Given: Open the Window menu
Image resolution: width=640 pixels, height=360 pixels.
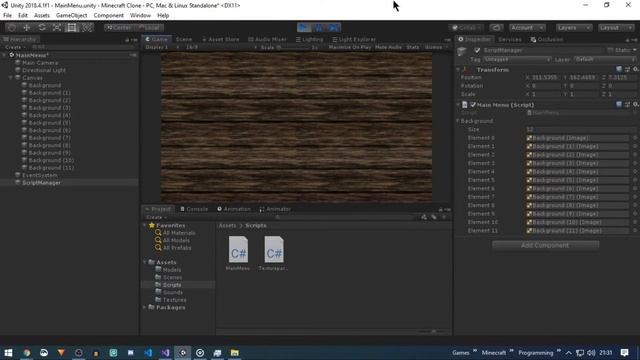Looking at the screenshot, I should point(140,16).
